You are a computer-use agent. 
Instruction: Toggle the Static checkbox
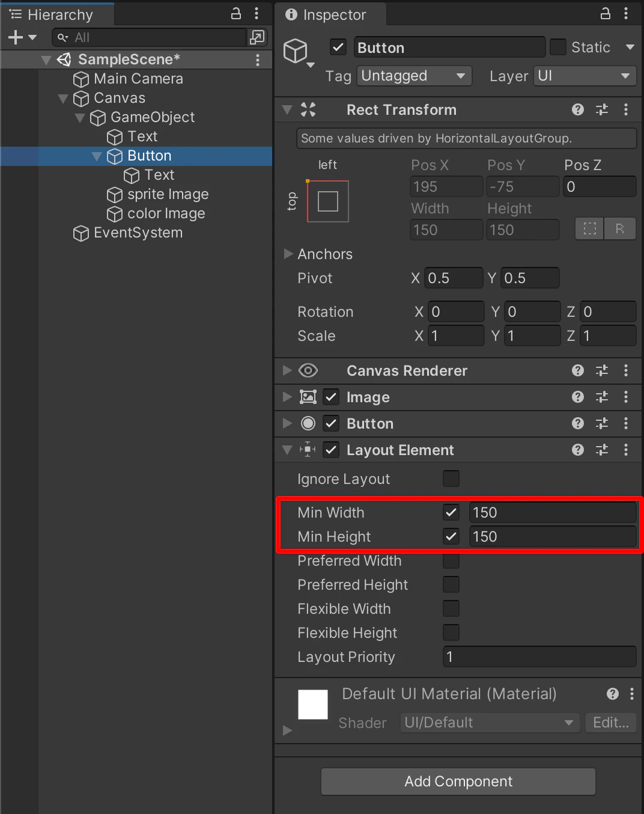click(x=558, y=47)
